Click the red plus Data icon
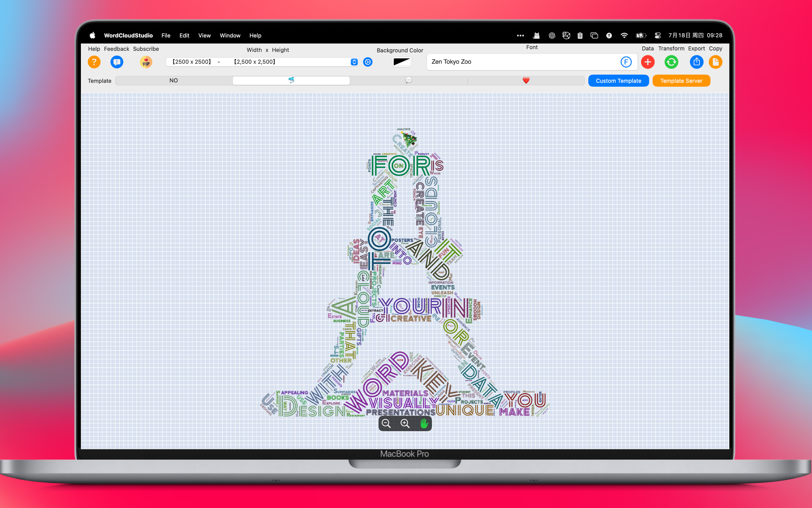This screenshot has height=508, width=812. click(x=648, y=62)
